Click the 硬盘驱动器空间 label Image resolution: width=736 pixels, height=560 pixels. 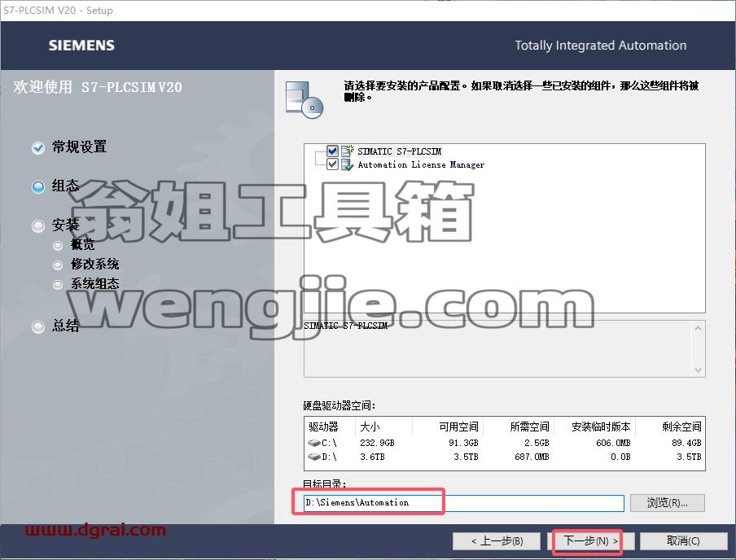(340, 405)
